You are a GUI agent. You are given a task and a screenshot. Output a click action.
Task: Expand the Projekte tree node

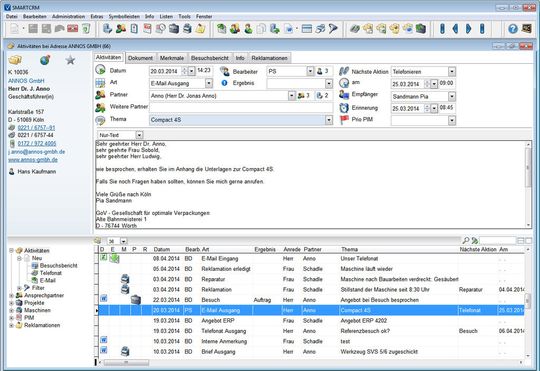point(11,303)
